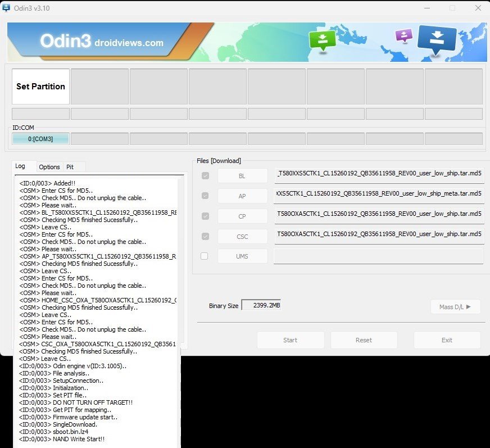Viewport: 490px width, 448px height.
Task: Click the Exit button
Action: pos(447,340)
